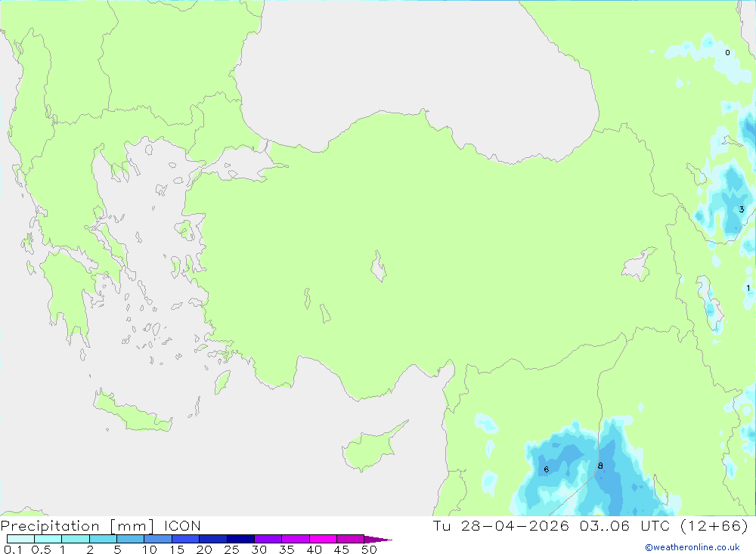
Task: Select the 5–10 mm legend color box
Action: point(131,539)
